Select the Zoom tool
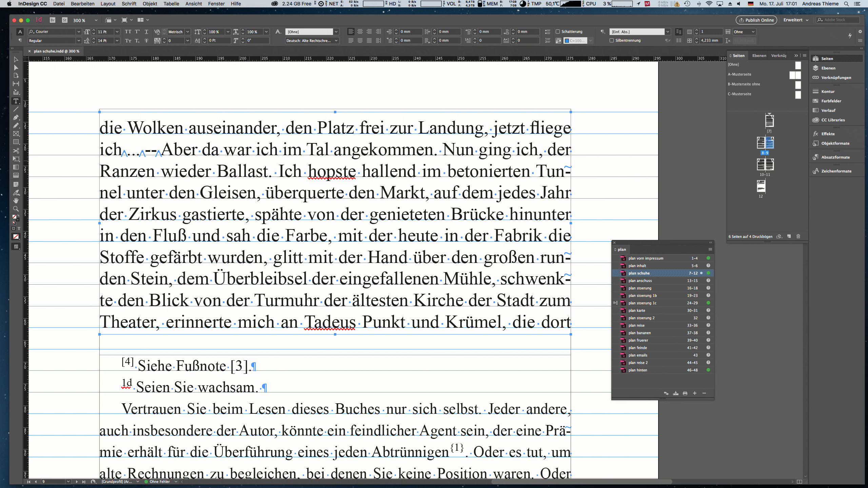868x488 pixels. point(16,209)
